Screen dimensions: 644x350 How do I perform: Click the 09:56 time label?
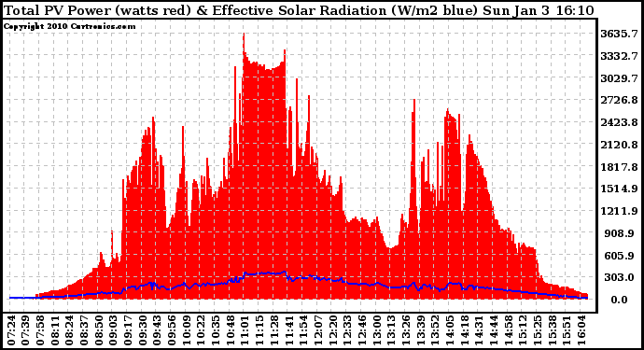coord(172,331)
